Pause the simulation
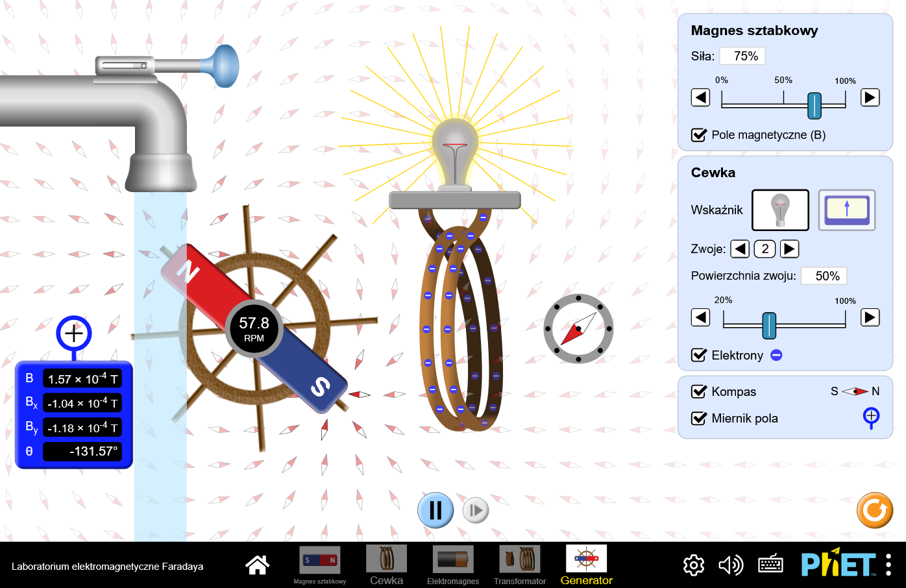The height and width of the screenshot is (588, 906). [x=435, y=510]
